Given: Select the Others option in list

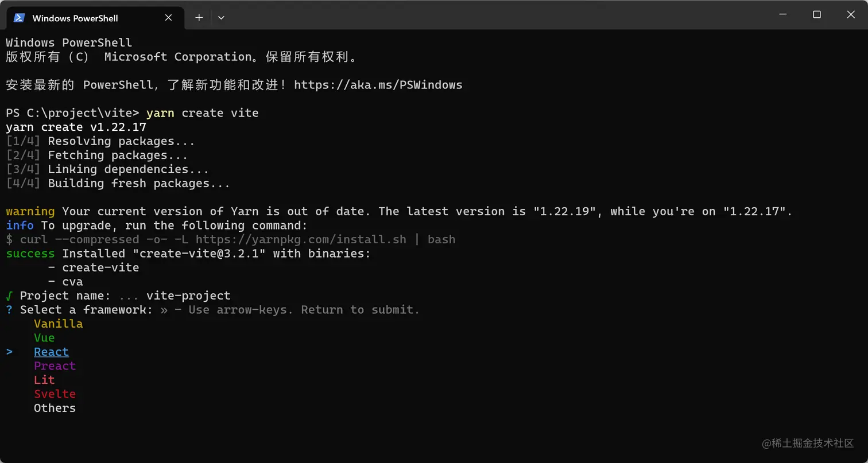Looking at the screenshot, I should [55, 408].
